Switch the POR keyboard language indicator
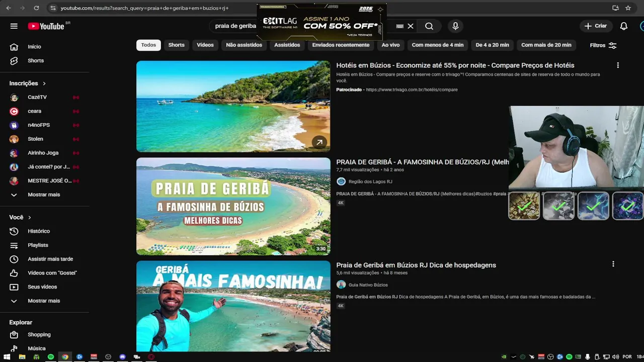 coord(627,357)
